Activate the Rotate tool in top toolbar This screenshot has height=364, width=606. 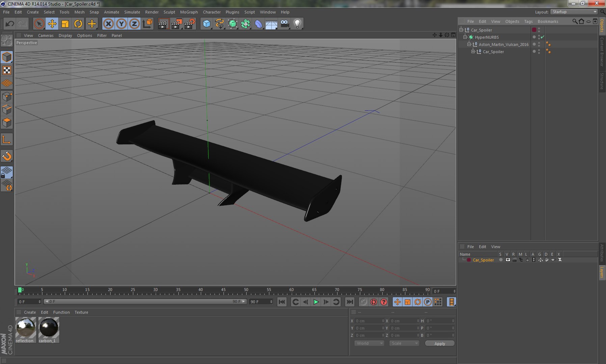78,24
